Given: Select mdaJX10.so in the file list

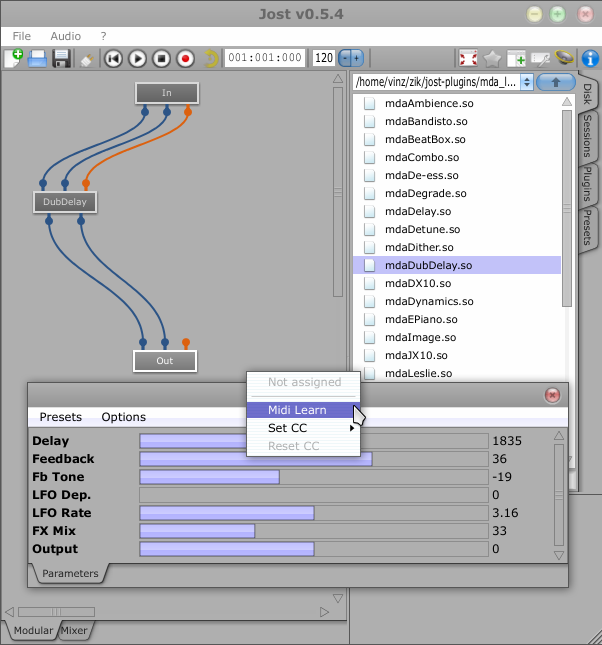Looking at the screenshot, I should coord(457,355).
